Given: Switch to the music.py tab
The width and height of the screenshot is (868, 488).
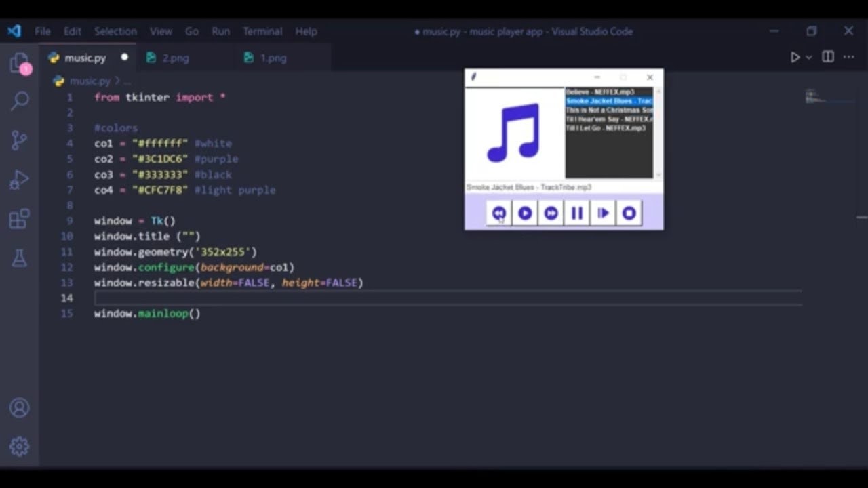Looking at the screenshot, I should click(x=87, y=58).
